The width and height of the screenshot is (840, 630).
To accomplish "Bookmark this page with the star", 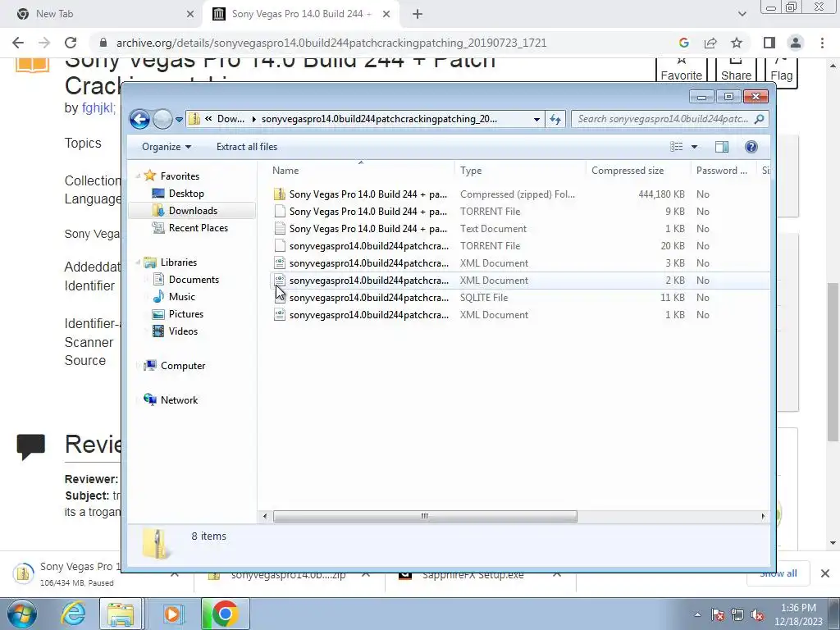I will 737,43.
